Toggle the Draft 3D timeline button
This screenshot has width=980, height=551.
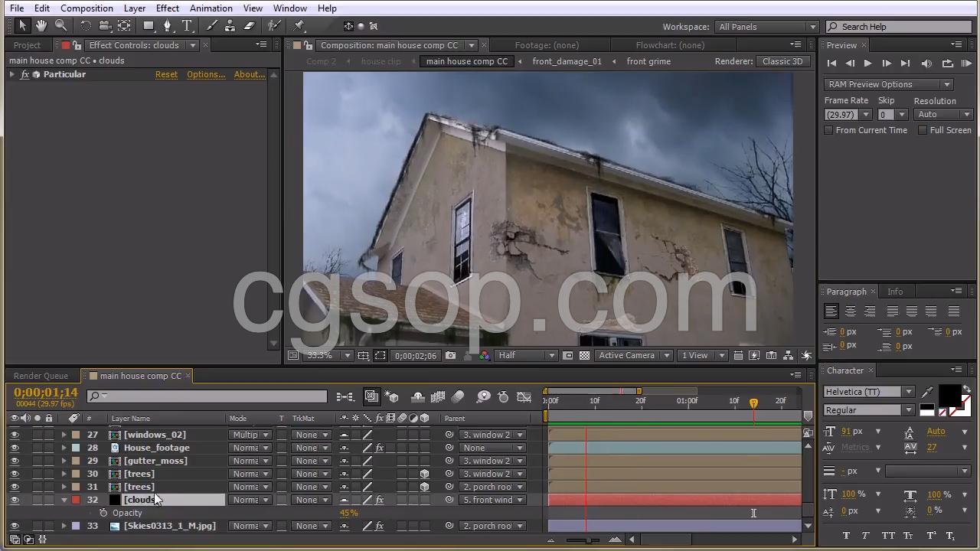(x=392, y=396)
